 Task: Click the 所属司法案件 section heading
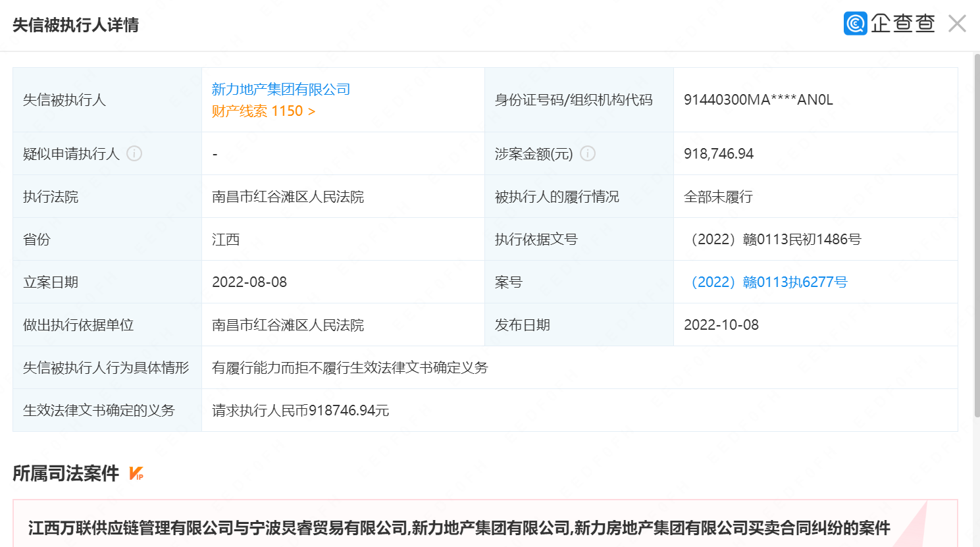click(x=66, y=473)
